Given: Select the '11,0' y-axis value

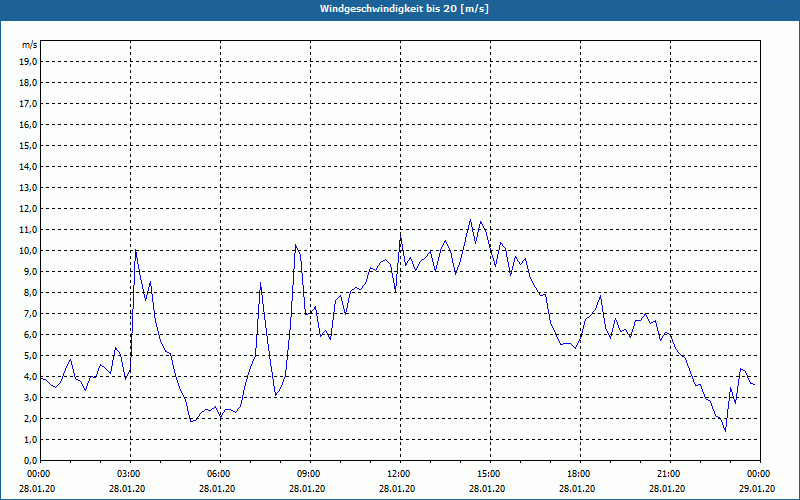Looking at the screenshot, I should pyautogui.click(x=28, y=230).
